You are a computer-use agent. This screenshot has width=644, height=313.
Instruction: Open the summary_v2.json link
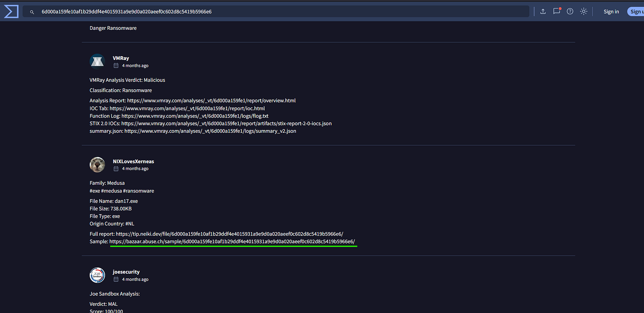point(210,131)
